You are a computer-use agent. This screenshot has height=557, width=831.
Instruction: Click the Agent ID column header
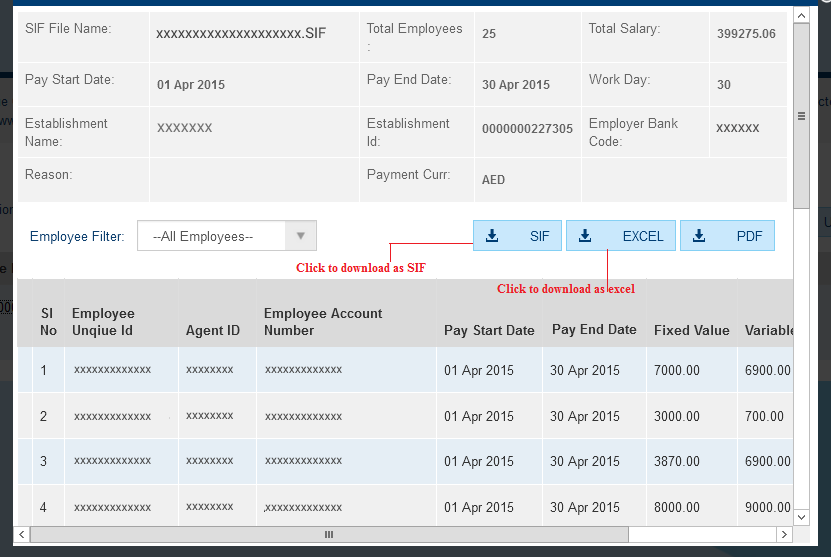tap(213, 330)
